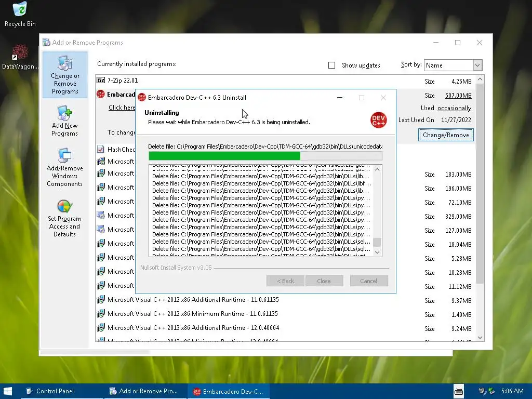The width and height of the screenshot is (532, 399).
Task: Click the Dev-C++ logo in the uninstall dialog
Action: [x=378, y=120]
